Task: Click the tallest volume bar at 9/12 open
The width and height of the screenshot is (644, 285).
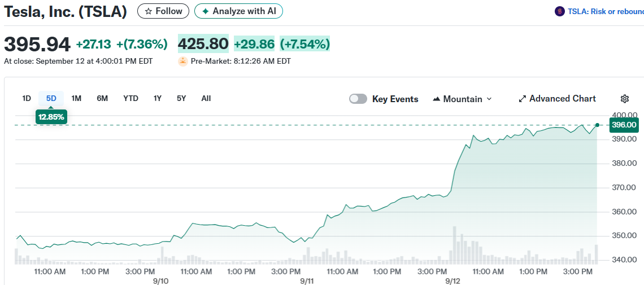Action: point(455,245)
